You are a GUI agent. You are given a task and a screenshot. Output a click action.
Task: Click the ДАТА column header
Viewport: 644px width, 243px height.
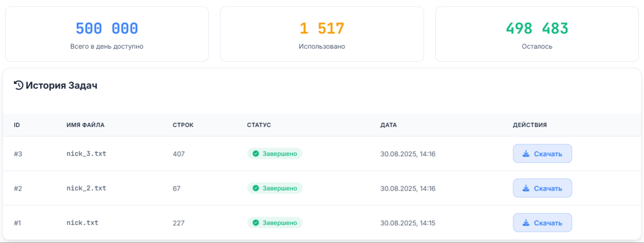click(389, 125)
